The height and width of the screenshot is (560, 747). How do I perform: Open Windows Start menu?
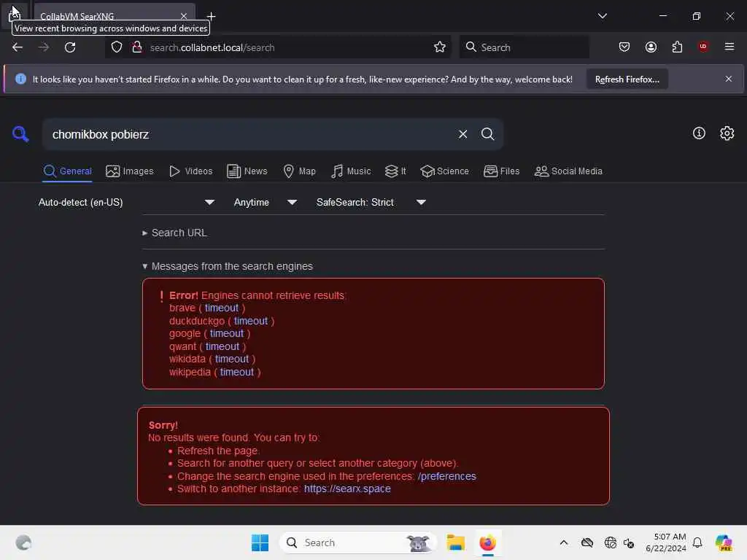pos(260,542)
